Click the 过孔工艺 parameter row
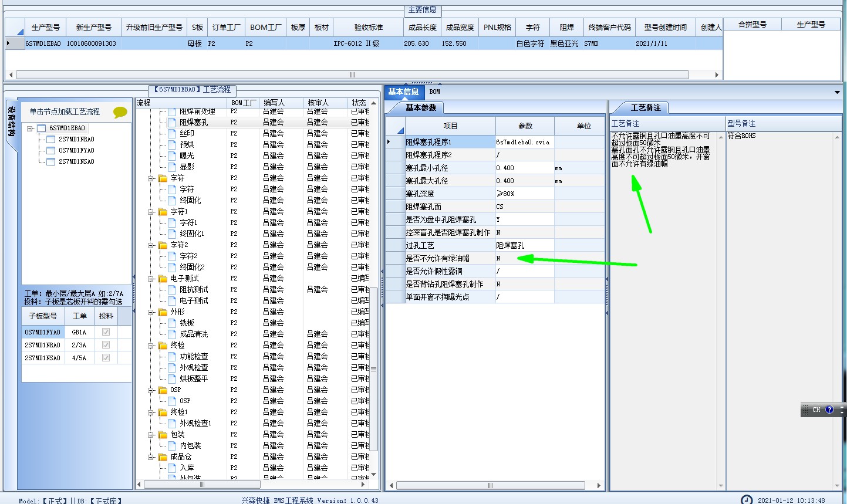This screenshot has height=504, width=847. [495, 245]
